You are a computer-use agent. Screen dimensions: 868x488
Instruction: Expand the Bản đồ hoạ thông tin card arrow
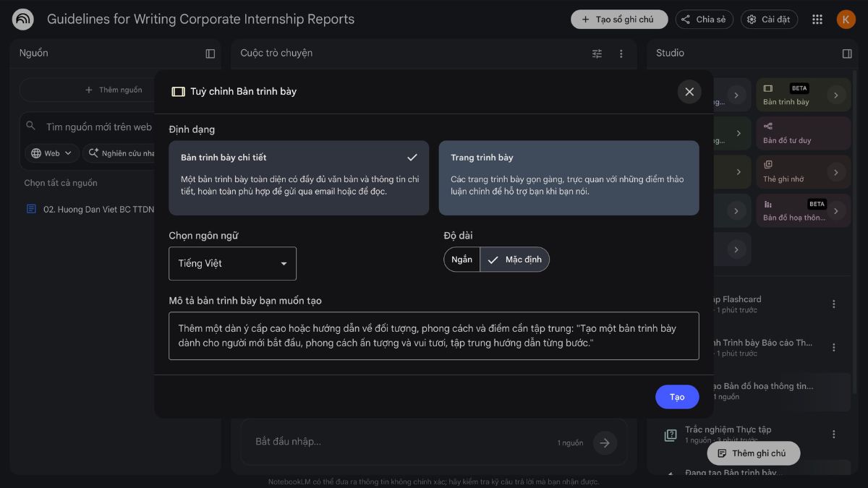836,211
